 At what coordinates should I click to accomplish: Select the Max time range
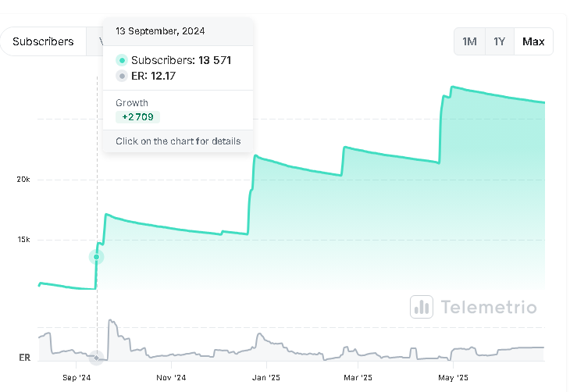tap(533, 41)
